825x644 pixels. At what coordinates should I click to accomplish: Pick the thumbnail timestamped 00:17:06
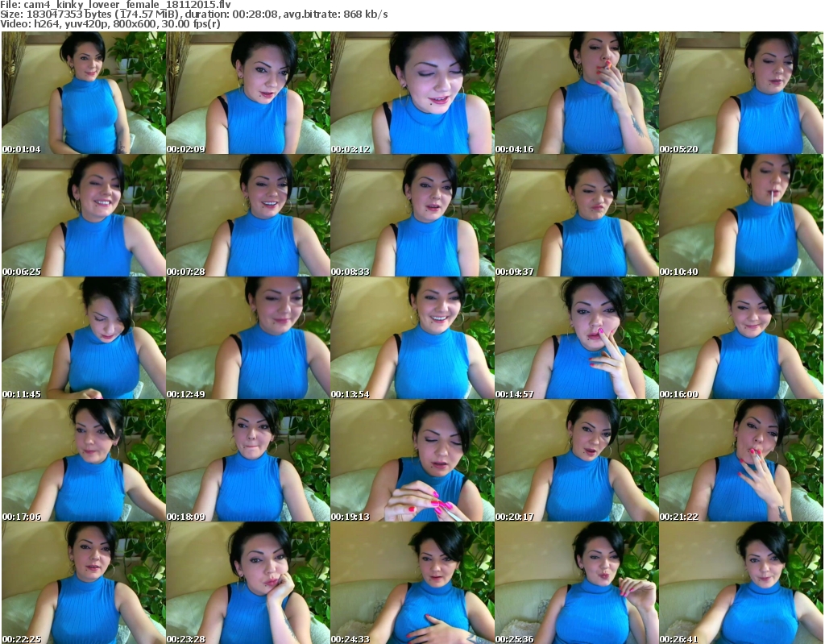[x=84, y=461]
